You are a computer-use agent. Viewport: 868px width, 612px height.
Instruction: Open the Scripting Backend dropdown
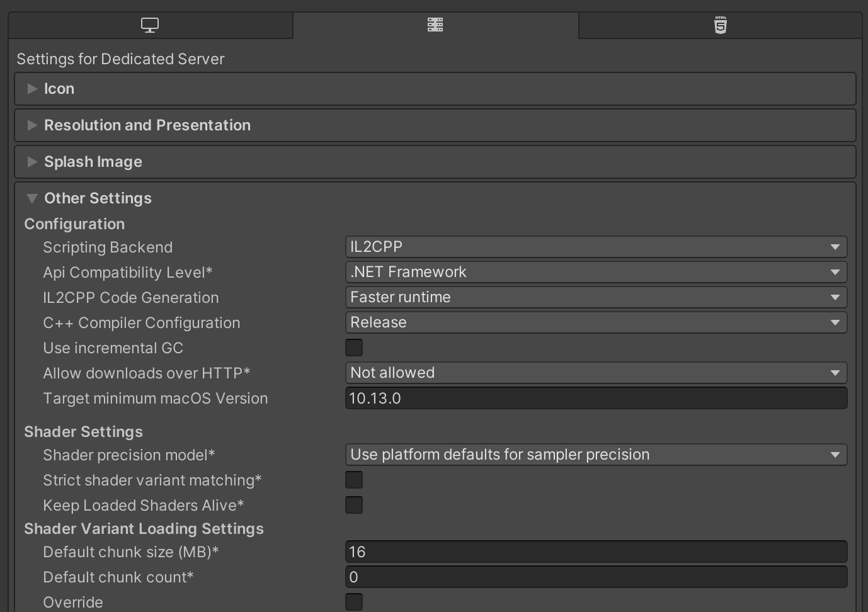click(x=595, y=247)
